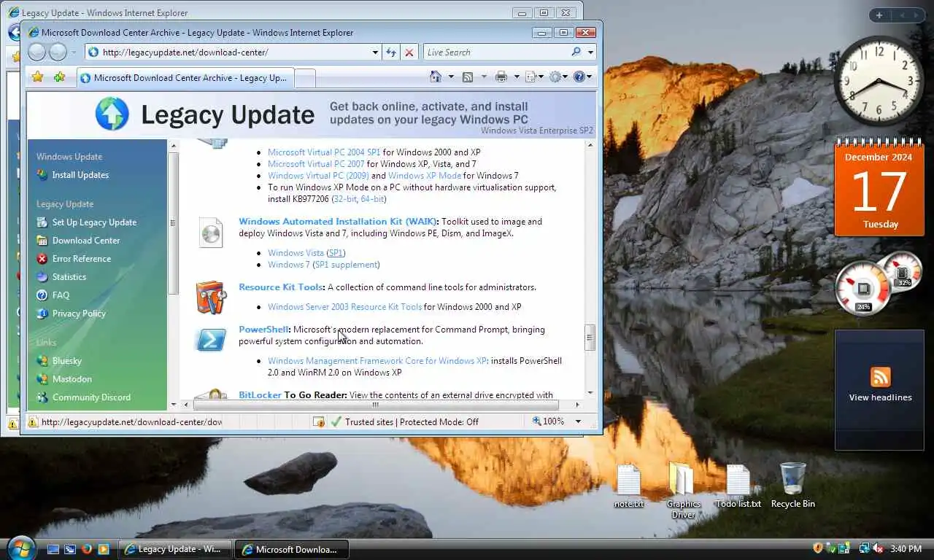Click the 100% zoom level control
The width and height of the screenshot is (934, 560).
pyautogui.click(x=548, y=421)
